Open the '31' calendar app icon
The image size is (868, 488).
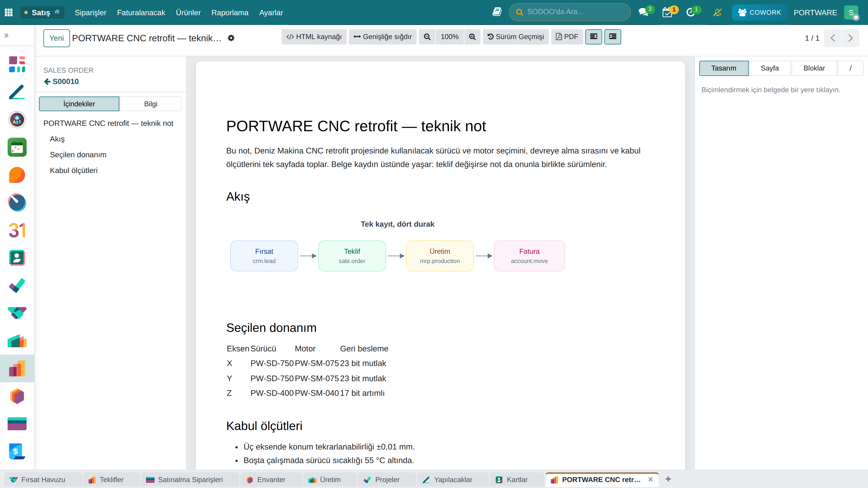(x=17, y=230)
